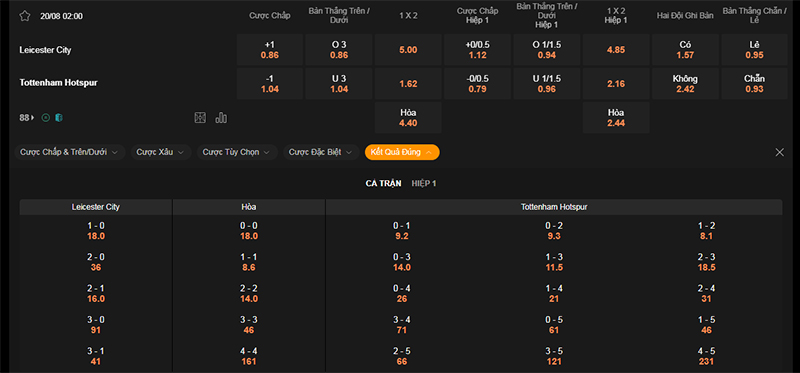The width and height of the screenshot is (800, 373).
Task: Pick draw score 1 - 1 at 8.6
Action: [249, 262]
